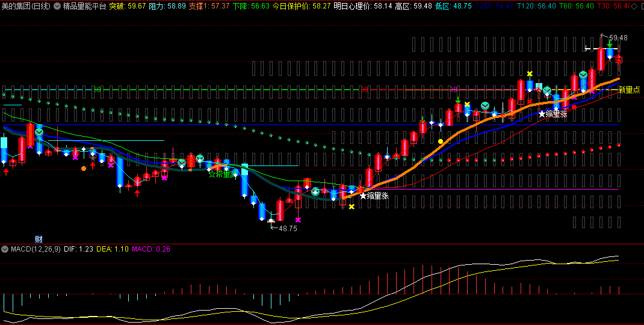Select the T120: 56.40 value
The width and height of the screenshot is (644, 325).
536,6
